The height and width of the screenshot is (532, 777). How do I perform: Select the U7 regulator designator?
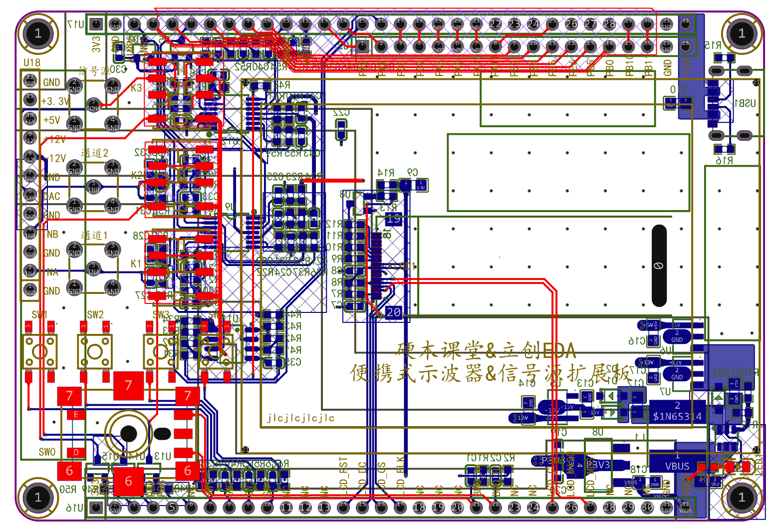(665, 392)
